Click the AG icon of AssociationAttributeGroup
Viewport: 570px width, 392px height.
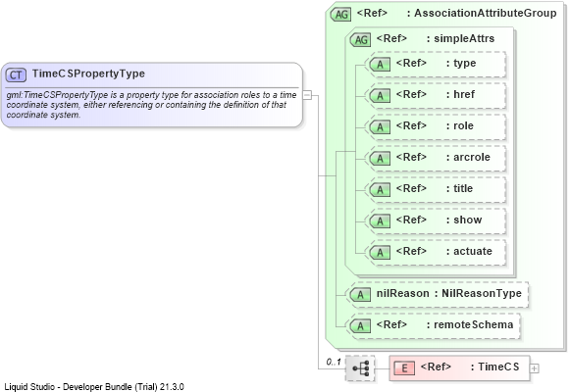click(341, 14)
